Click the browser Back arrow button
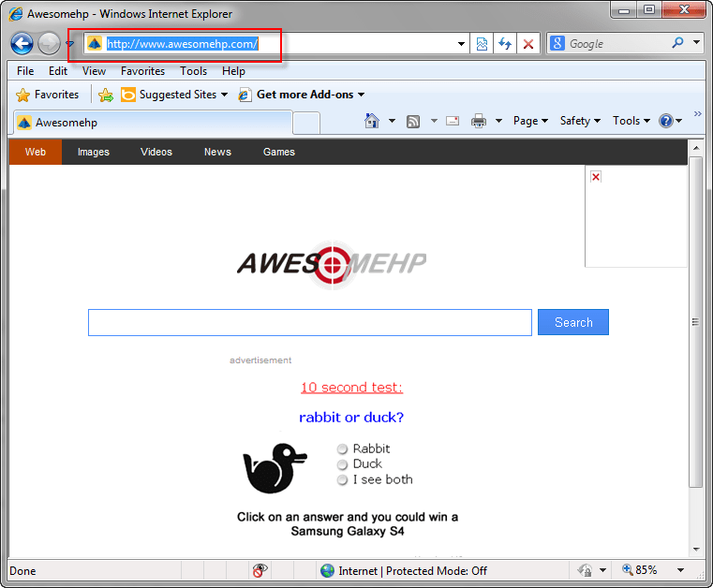This screenshot has width=713, height=588. pos(22,43)
